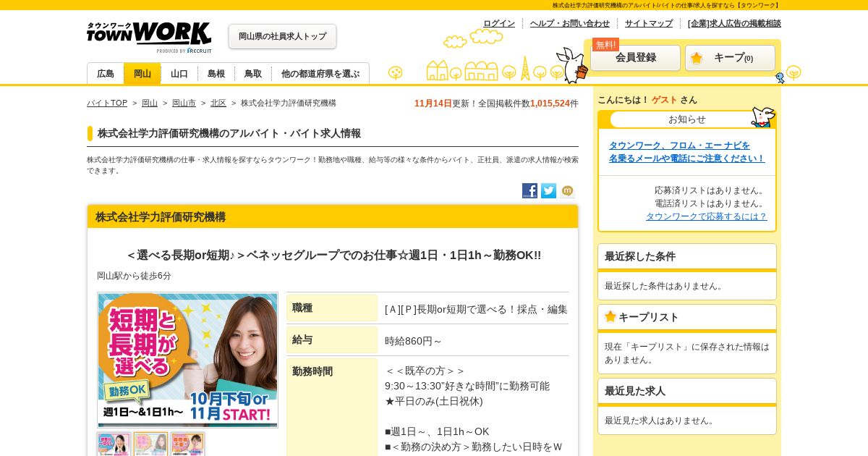868x456 pixels.
Task: Select the 鳥取 prefecture tab
Action: pyautogui.click(x=253, y=74)
